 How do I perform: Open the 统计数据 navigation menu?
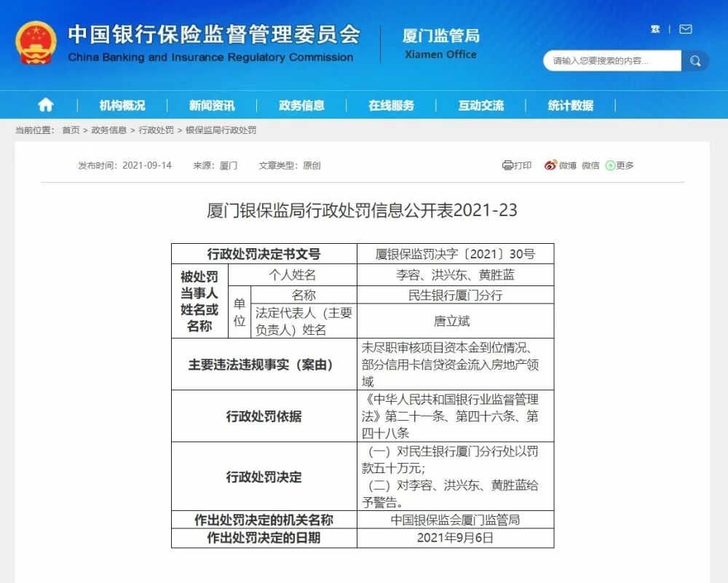[569, 105]
